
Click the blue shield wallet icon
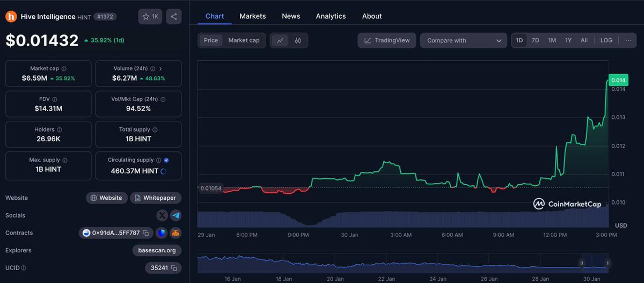coord(161,233)
